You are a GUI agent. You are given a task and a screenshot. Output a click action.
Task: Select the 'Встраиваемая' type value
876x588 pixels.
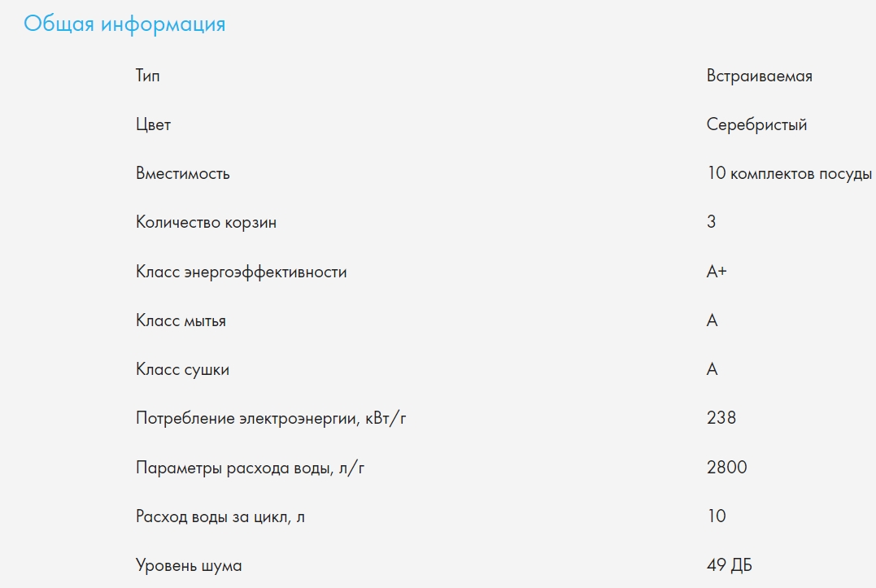click(x=759, y=76)
